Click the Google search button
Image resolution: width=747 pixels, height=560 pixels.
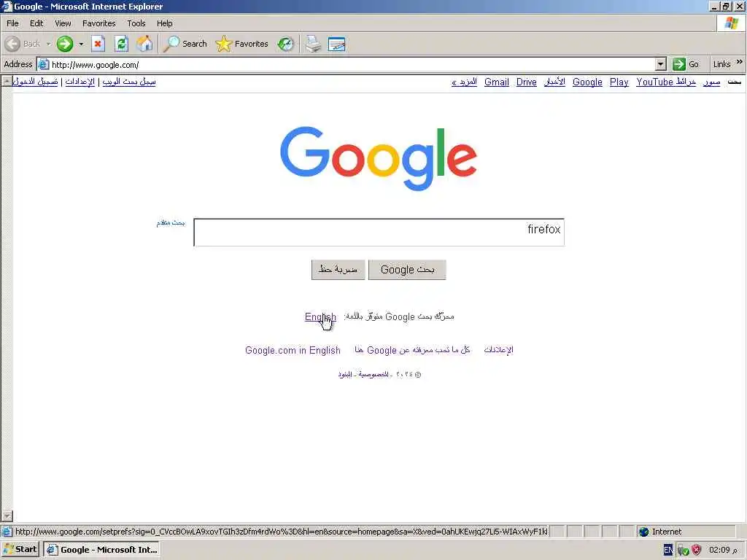pyautogui.click(x=407, y=270)
